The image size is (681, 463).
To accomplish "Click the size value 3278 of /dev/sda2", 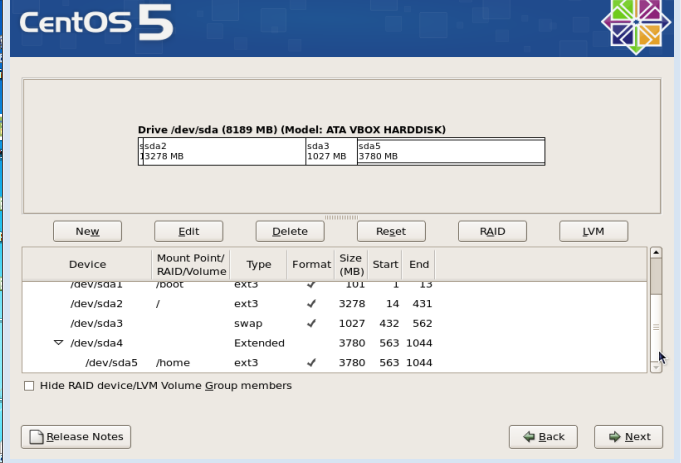I will point(352,304).
